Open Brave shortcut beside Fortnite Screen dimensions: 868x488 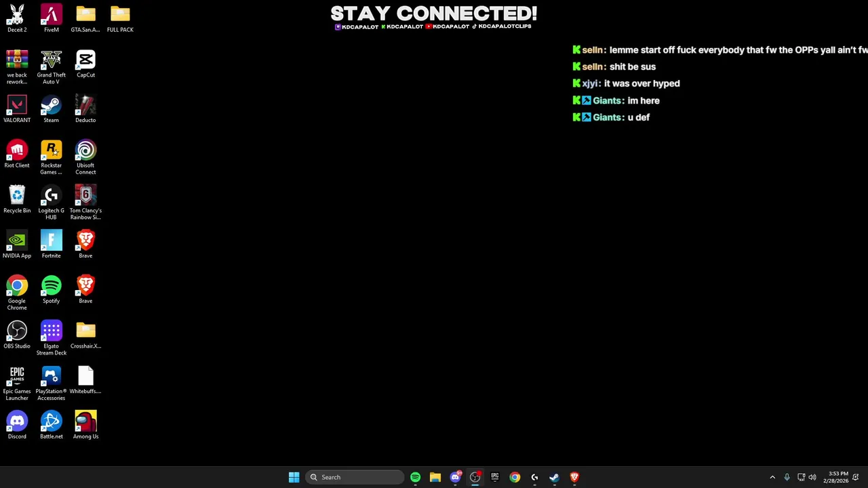85,244
